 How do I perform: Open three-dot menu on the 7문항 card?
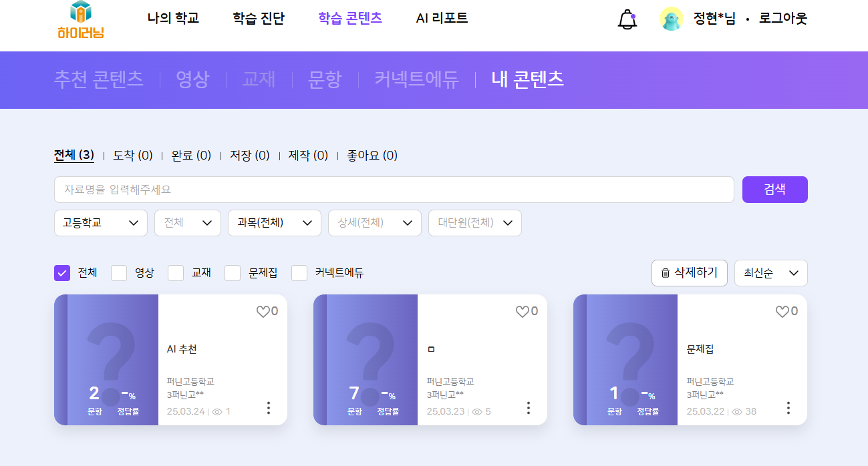529,407
